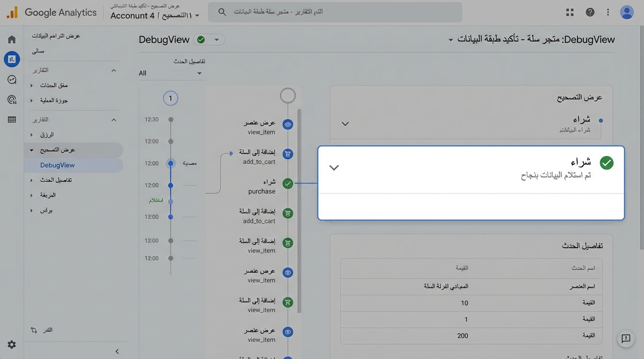Open the Home icon in left rail
644x359 pixels.
[x=12, y=40]
